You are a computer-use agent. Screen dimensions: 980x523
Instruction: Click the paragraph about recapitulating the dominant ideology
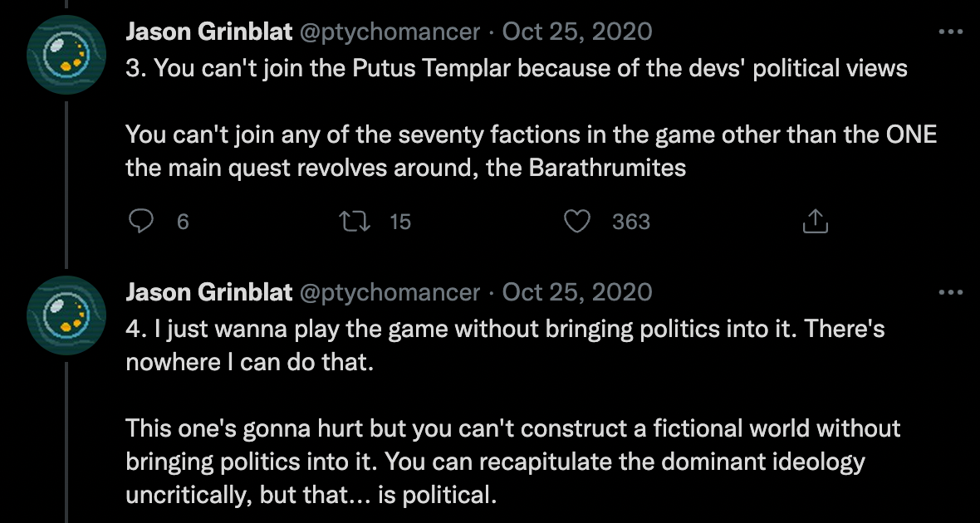click(x=512, y=462)
